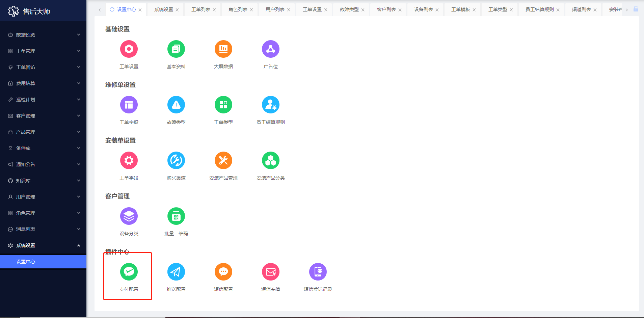Open the 员工结算规则 settlement rules icon
This screenshot has height=318, width=644.
pyautogui.click(x=271, y=105)
